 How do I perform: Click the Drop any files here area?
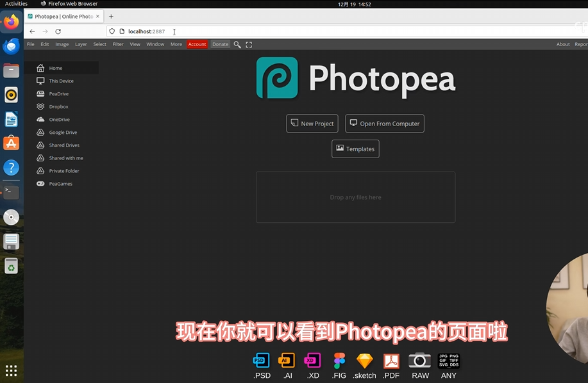pos(355,197)
